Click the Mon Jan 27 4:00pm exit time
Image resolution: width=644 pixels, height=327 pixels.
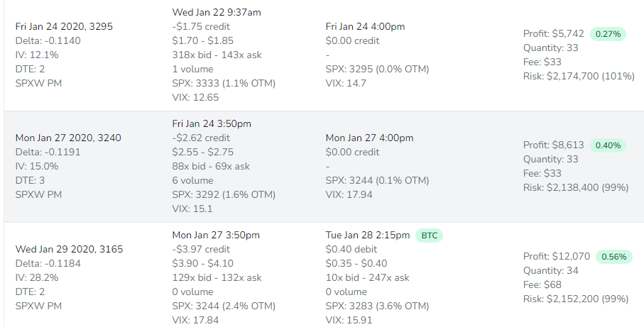(369, 138)
